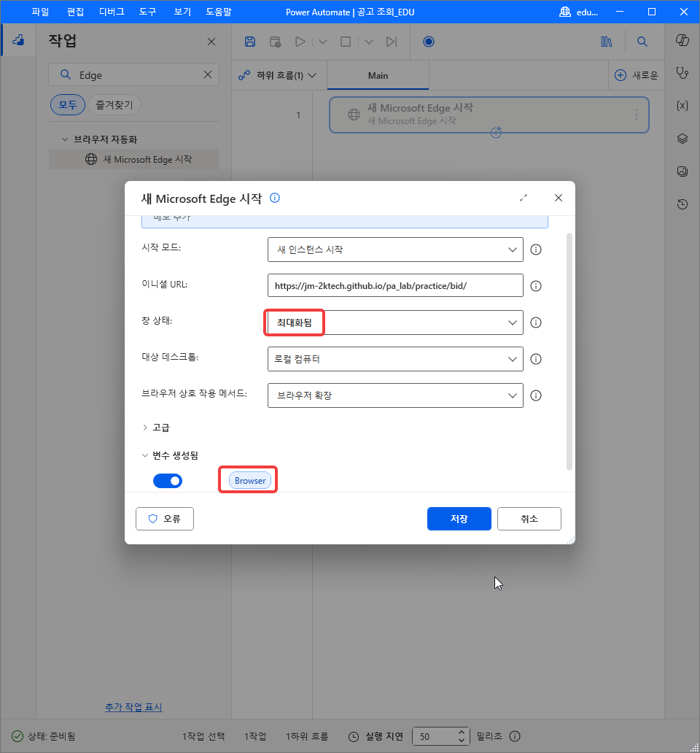Screen dimensions: 700x753
Task: Click the Stop flow icon
Action: (346, 42)
